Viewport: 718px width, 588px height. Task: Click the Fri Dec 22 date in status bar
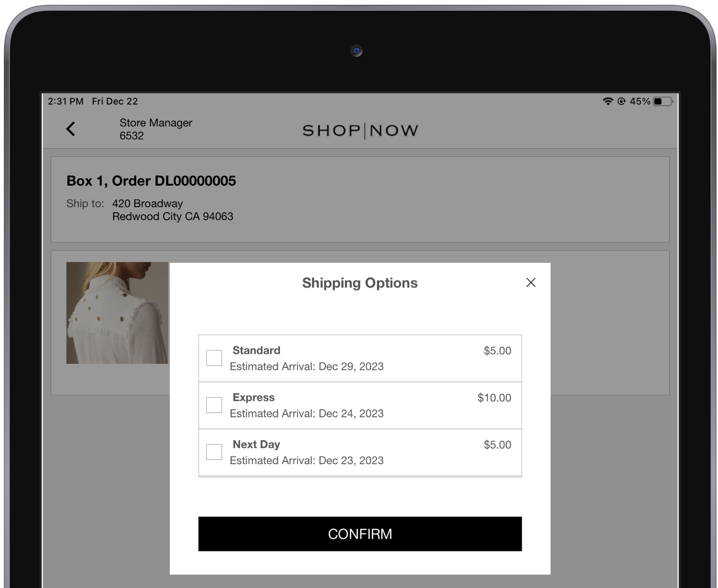click(115, 101)
